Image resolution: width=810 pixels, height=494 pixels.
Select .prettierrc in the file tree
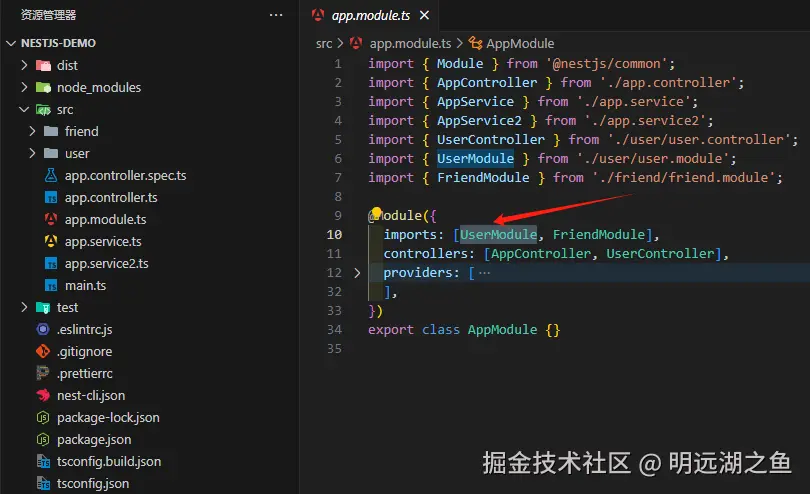pos(85,374)
